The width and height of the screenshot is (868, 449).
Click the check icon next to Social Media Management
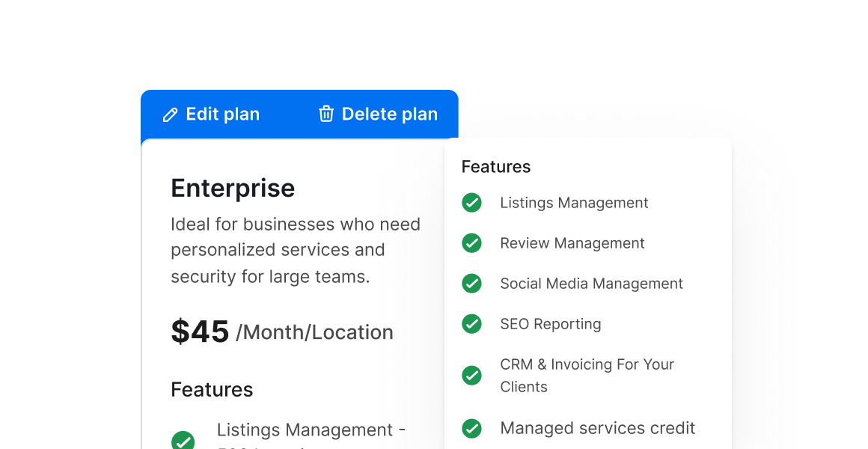[471, 284]
